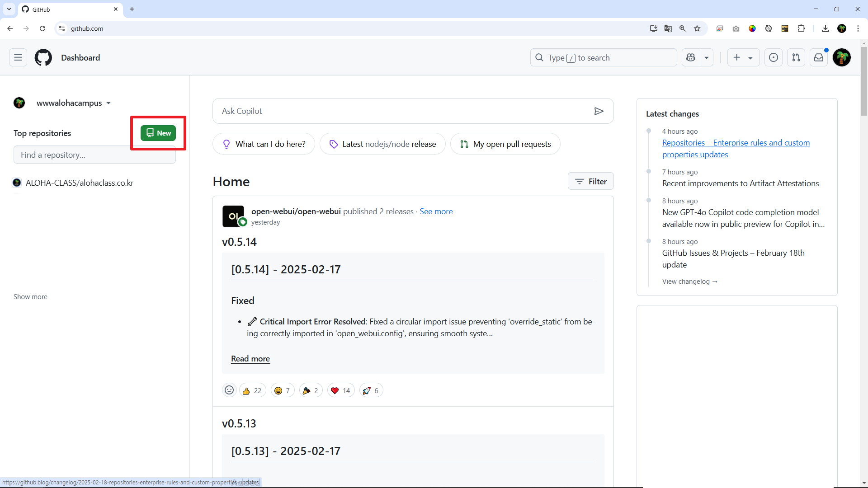
Task: Open Chrome profile avatar icon
Action: (x=842, y=28)
